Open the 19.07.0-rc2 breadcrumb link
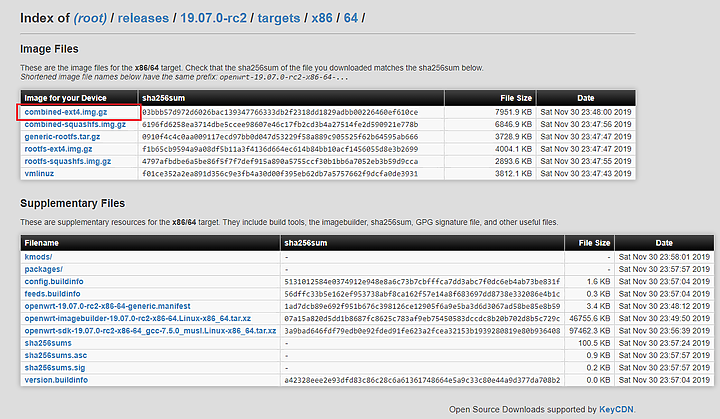The width and height of the screenshot is (720, 419). tap(213, 18)
